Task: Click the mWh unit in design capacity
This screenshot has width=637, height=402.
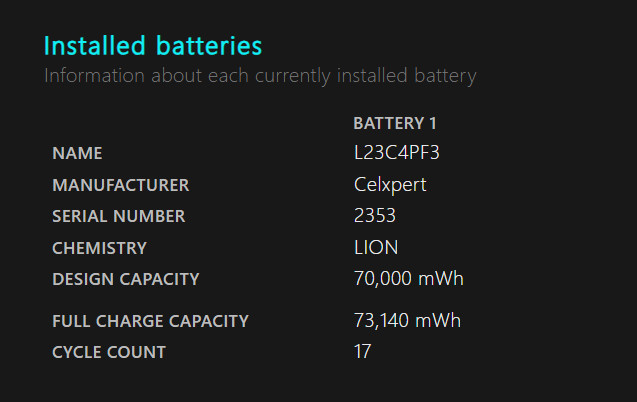Action: (x=441, y=279)
